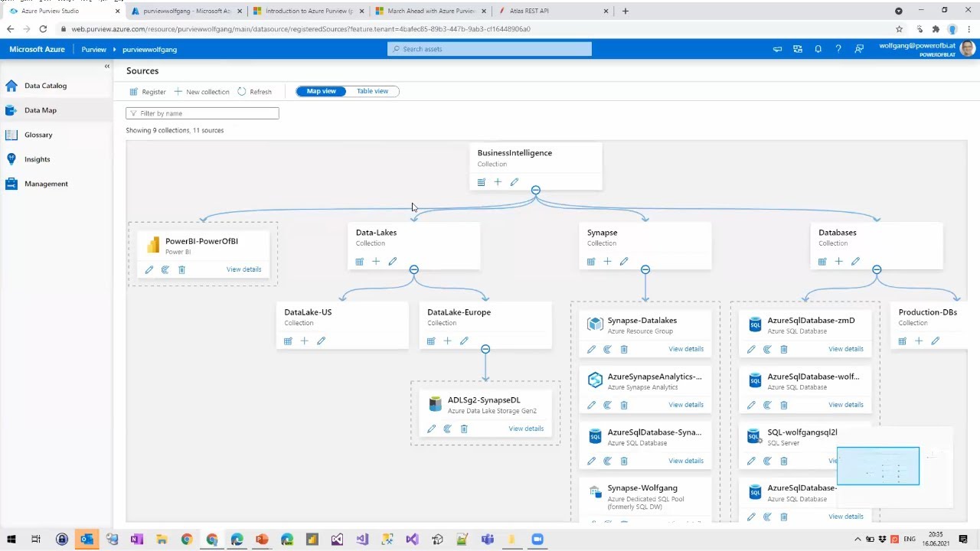Collapse the left navigation pane

[107, 67]
